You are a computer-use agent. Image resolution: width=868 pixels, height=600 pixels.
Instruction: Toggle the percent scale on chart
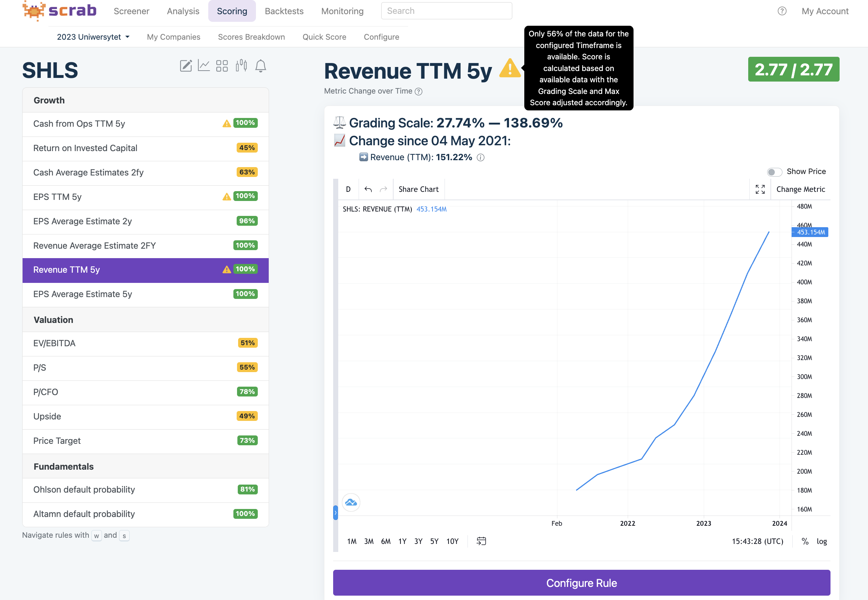pos(805,541)
